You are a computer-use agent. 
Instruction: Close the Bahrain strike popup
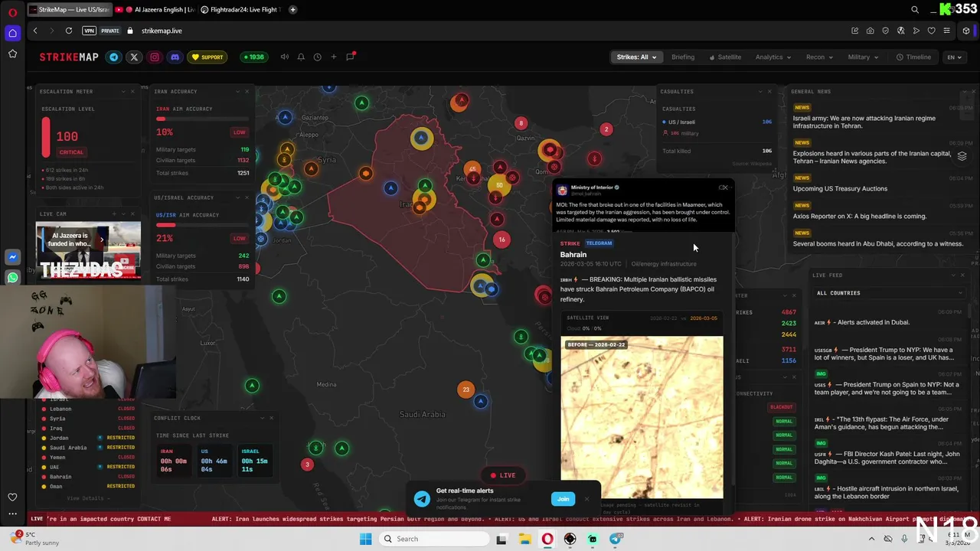[x=724, y=187]
